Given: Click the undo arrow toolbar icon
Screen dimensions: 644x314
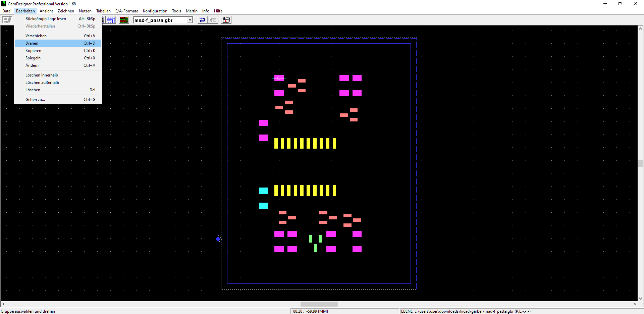Looking at the screenshot, I should [202, 20].
